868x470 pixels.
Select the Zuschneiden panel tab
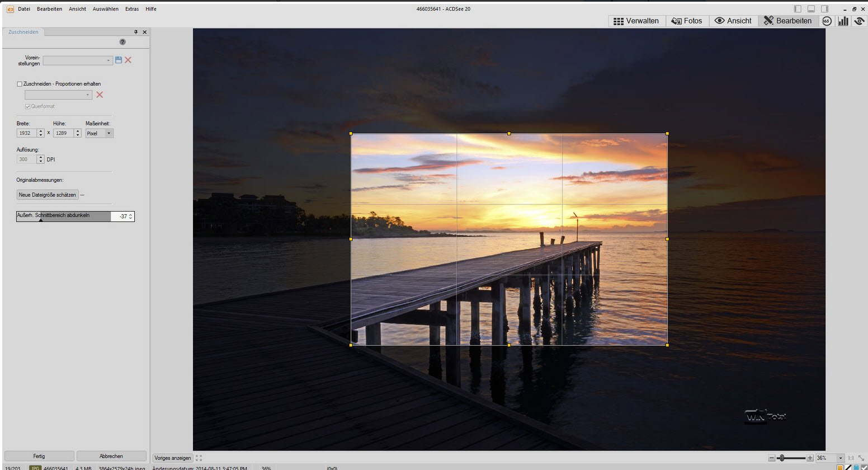click(23, 32)
